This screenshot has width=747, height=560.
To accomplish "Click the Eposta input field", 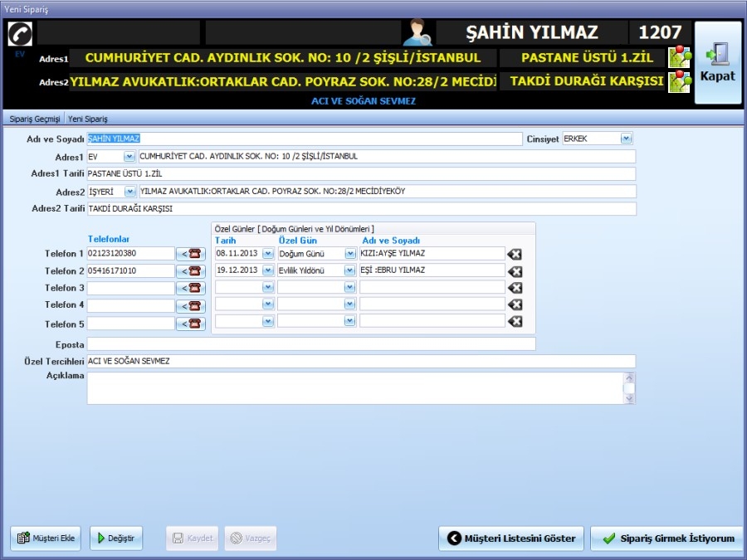I will pyautogui.click(x=311, y=343).
